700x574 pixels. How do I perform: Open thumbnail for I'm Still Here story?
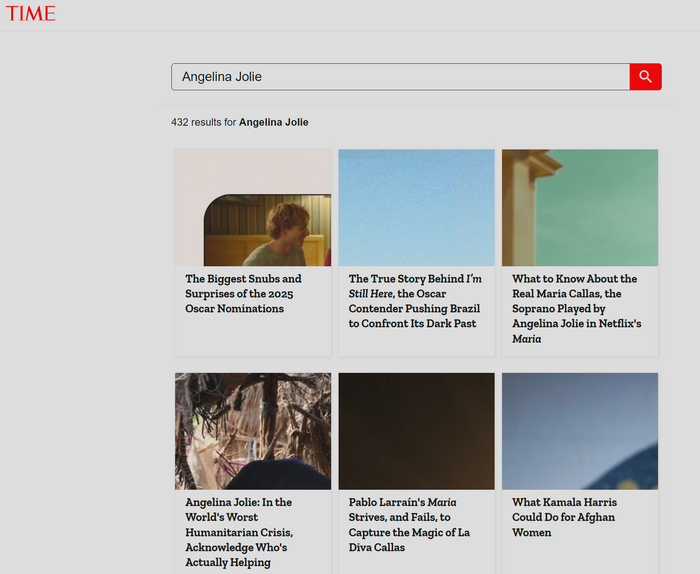pos(417,208)
